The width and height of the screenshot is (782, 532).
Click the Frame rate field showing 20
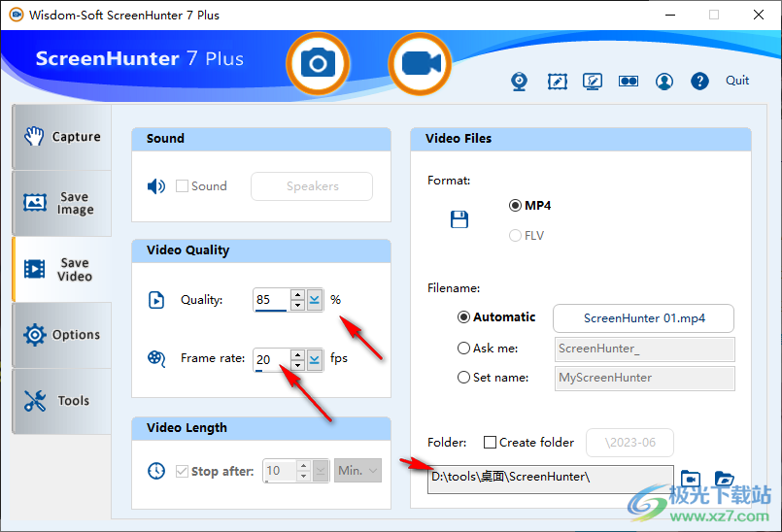tap(271, 359)
